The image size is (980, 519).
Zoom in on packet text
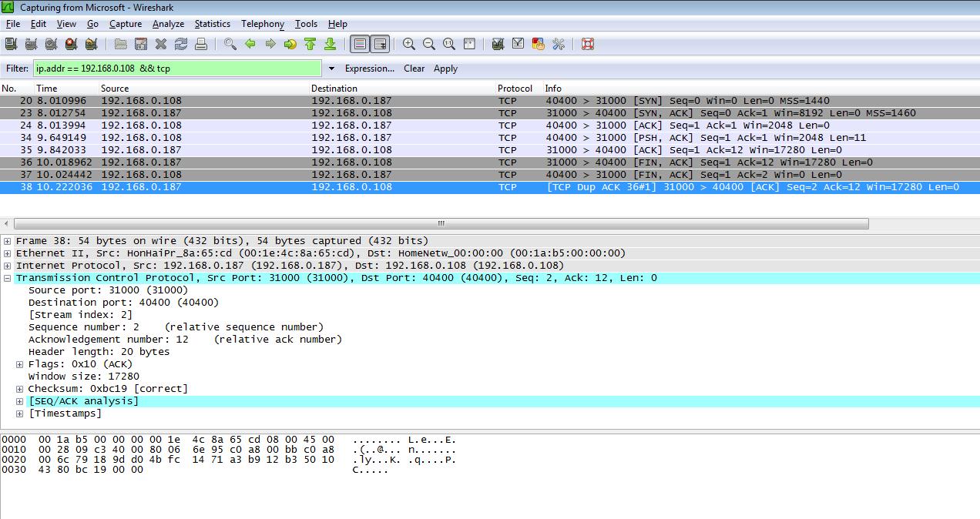coord(409,44)
